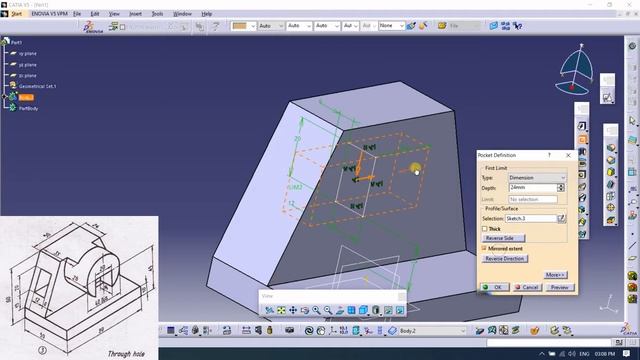Click the Swap visible space icon
640x360 pixels.
click(400, 311)
